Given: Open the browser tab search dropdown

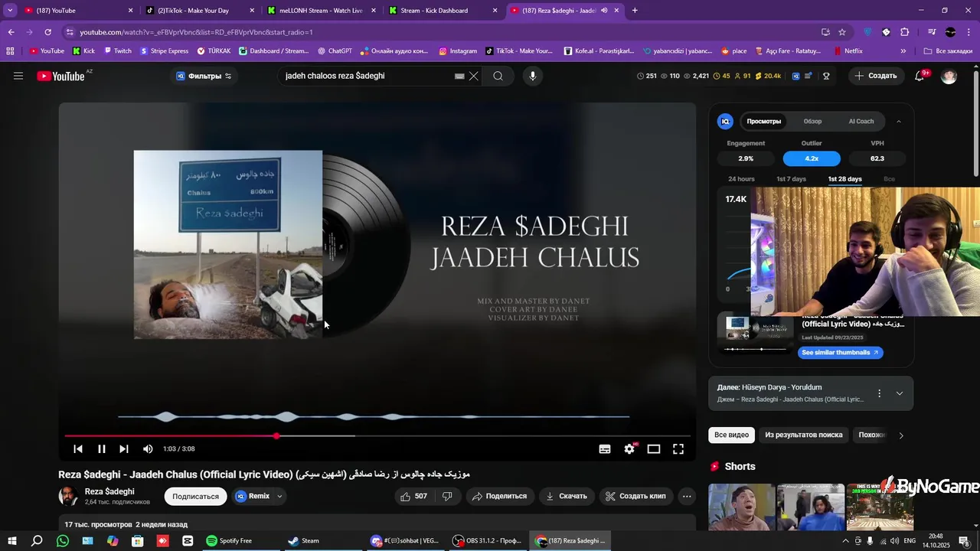Looking at the screenshot, I should point(10,11).
